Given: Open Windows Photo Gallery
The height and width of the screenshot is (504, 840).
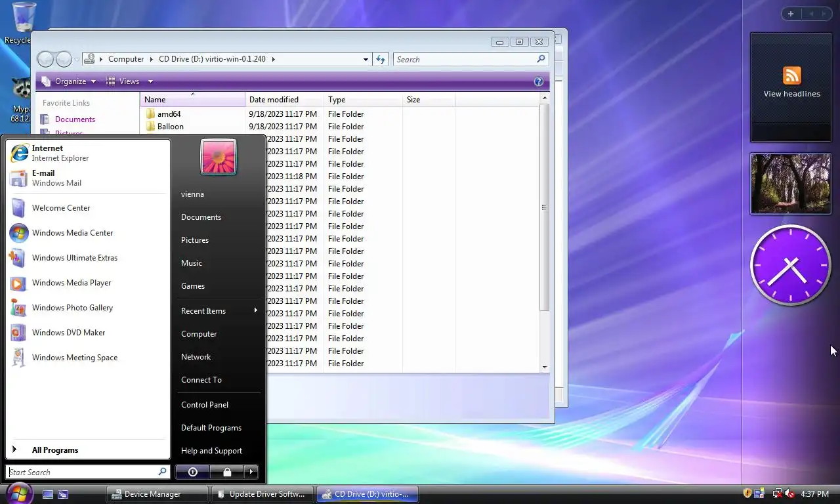Looking at the screenshot, I should [87, 308].
